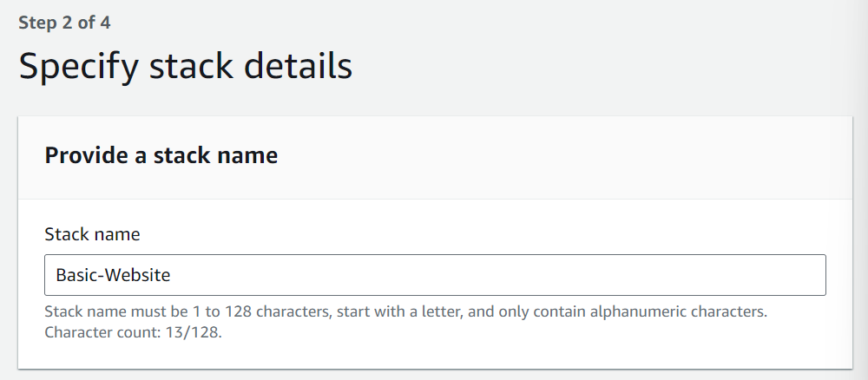Click the Stack name input field
Viewport: 868px width, 380px height.
tap(434, 275)
